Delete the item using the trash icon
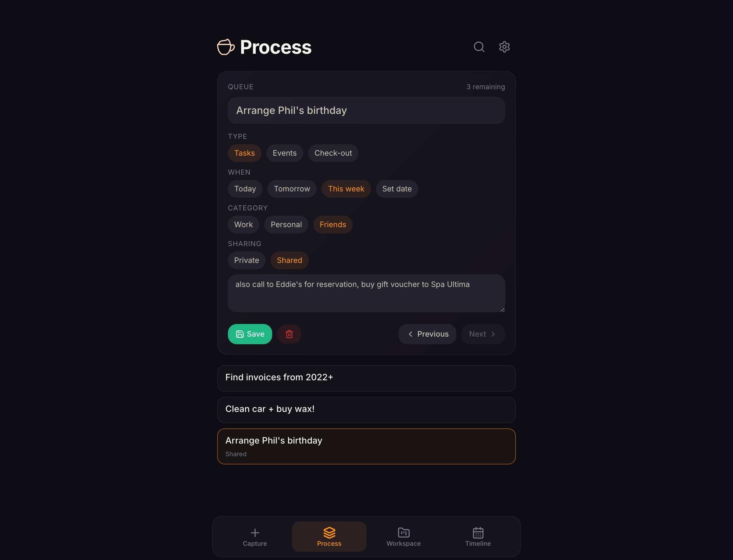733x560 pixels. click(289, 334)
